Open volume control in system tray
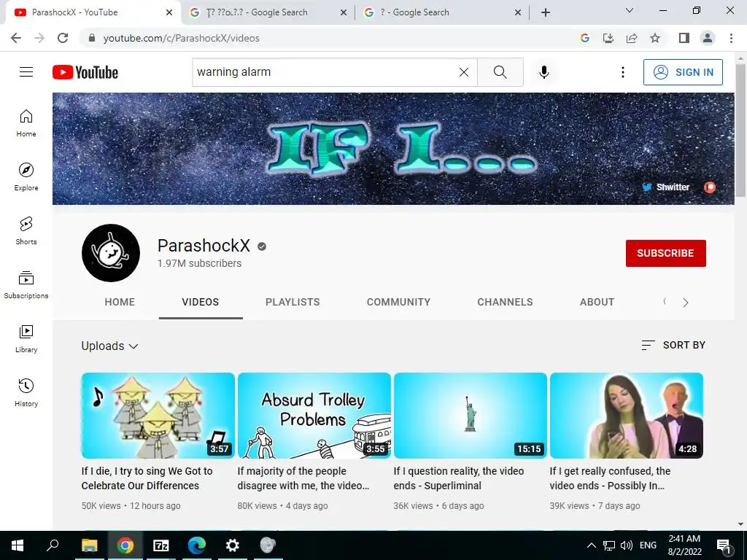This screenshot has height=560, width=747. point(627,545)
